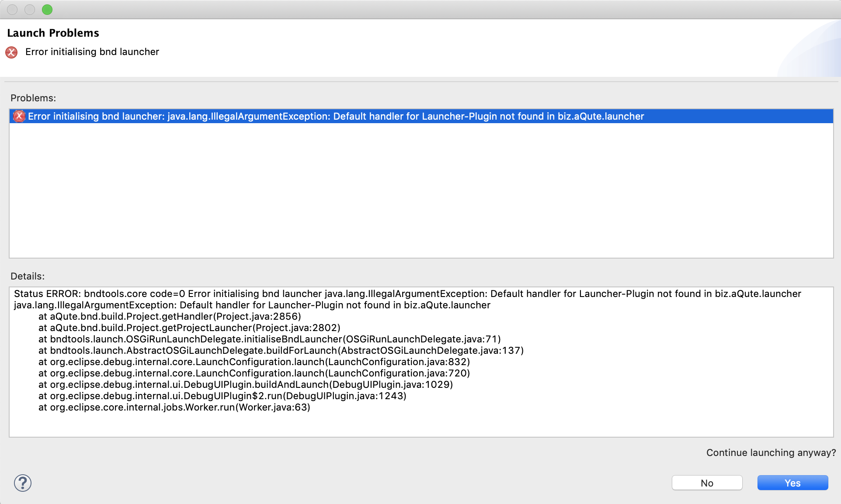Click the OSGiRunLaunchDelegate.initialiseBndLauncher stack line
841x504 pixels.
pyautogui.click(x=269, y=339)
